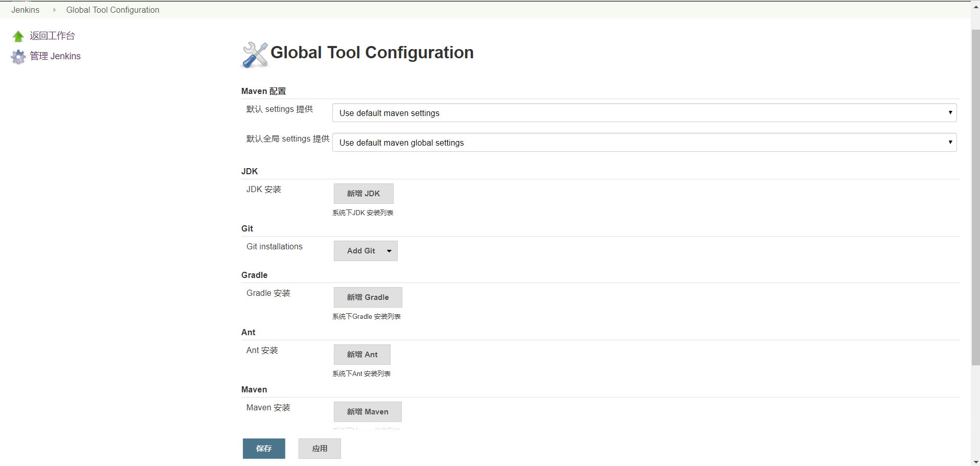Click the 新增 JDK button
980x466 pixels.
[363, 194]
